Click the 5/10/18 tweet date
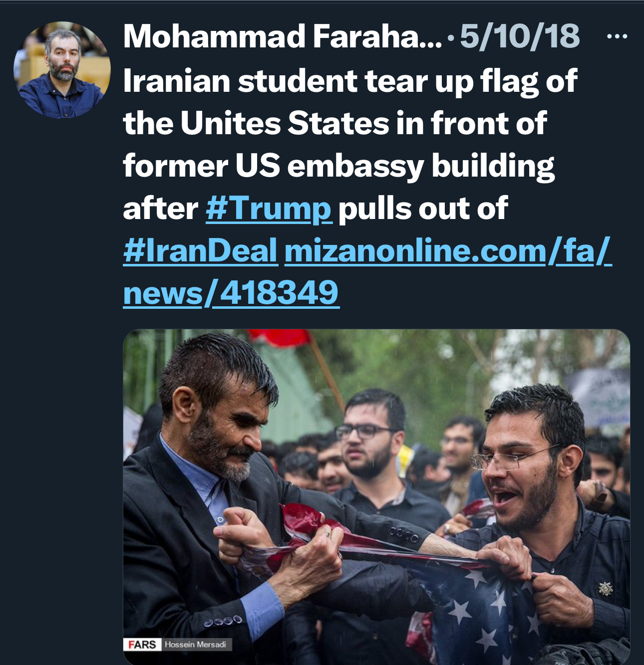The width and height of the screenshot is (644, 665). (x=520, y=36)
